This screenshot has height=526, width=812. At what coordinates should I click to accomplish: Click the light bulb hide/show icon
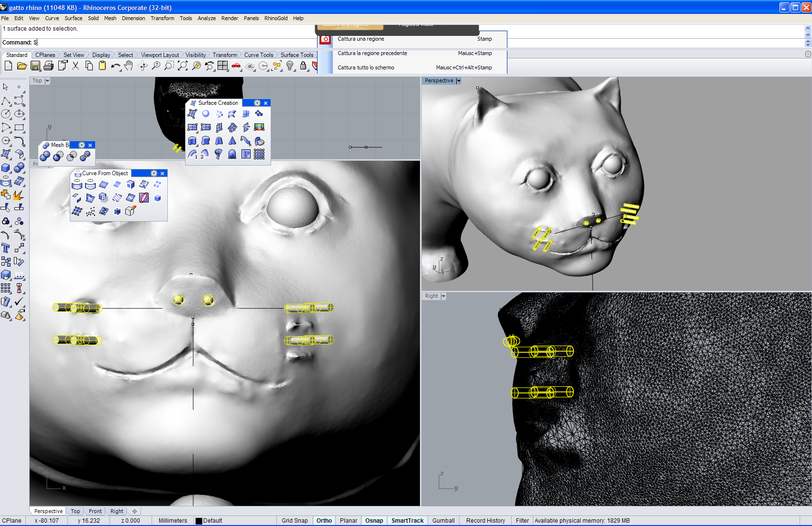coord(290,66)
